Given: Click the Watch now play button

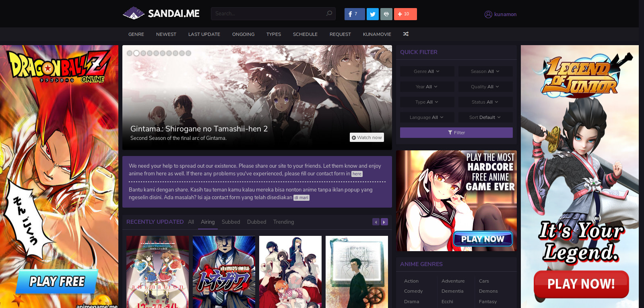Looking at the screenshot, I should pyautogui.click(x=367, y=137).
